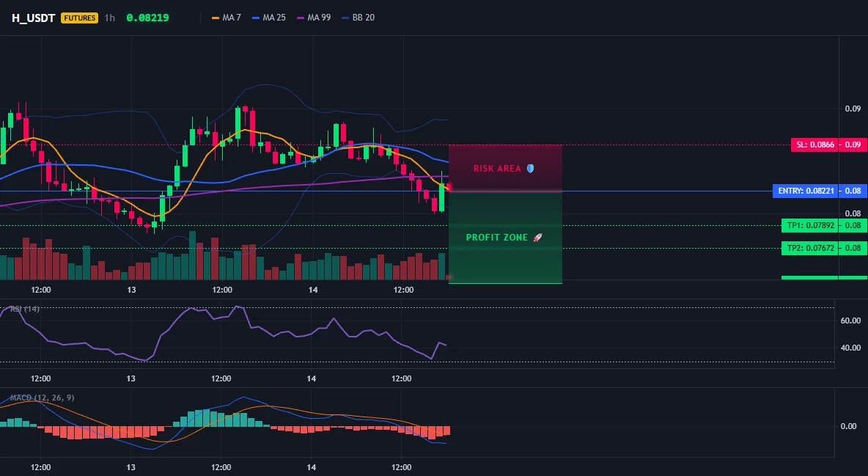This screenshot has width=868, height=476.
Task: Click the 13 date label on MACD time axis
Action: 130,467
